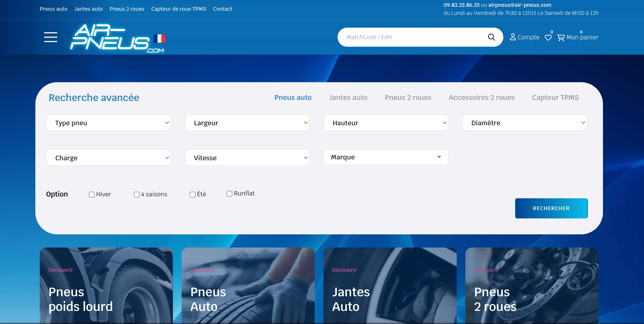Click the French flag icon
The width and height of the screenshot is (644, 324).
coord(159,38)
